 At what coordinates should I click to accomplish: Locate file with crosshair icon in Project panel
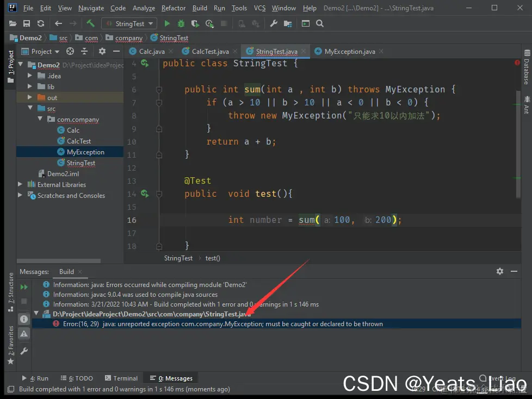tap(70, 51)
